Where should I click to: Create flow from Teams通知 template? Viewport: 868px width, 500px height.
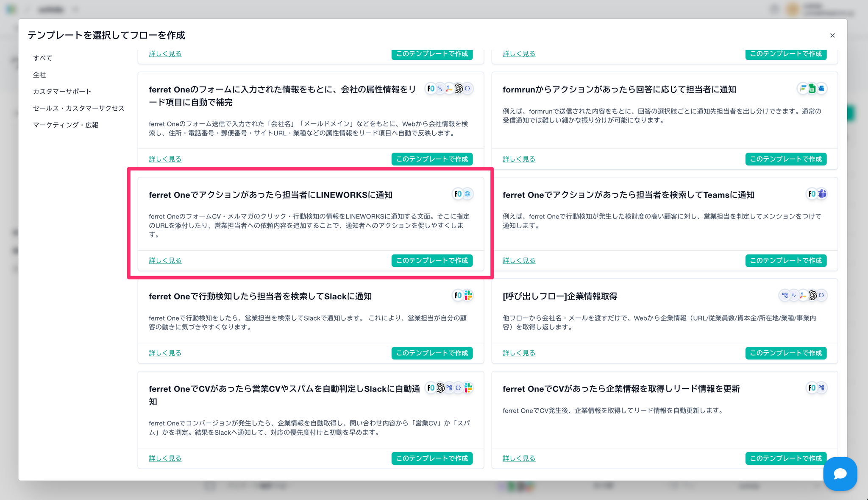786,261
